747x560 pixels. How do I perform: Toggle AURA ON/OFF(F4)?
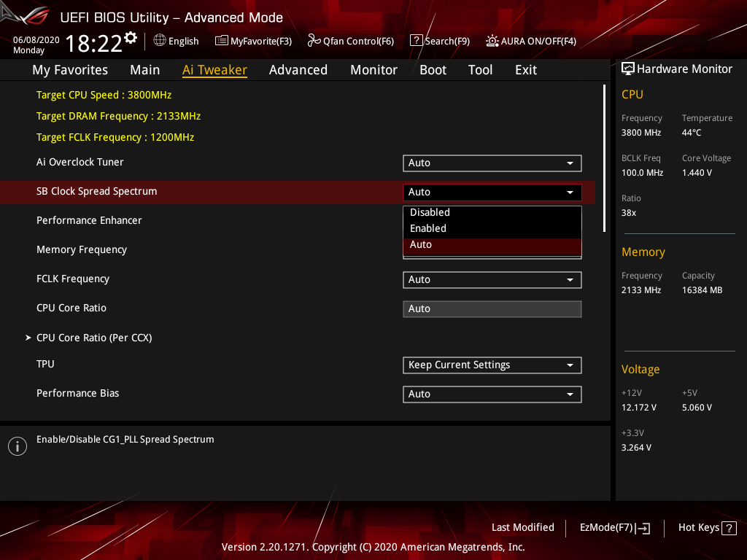click(x=531, y=41)
